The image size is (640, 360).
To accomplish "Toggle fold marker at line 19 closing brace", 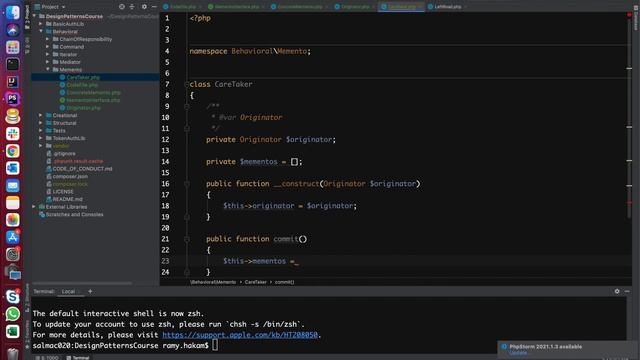I will 187,217.
